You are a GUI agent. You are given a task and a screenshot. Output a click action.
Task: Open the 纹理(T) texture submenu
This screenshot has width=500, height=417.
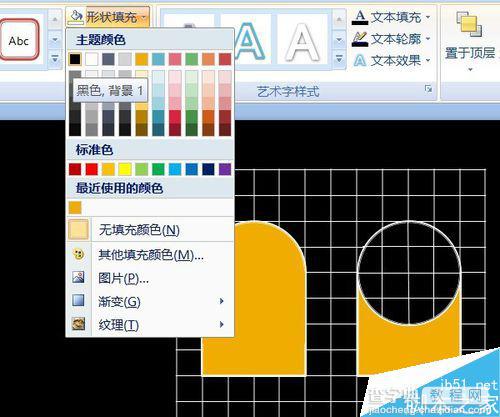(x=150, y=325)
